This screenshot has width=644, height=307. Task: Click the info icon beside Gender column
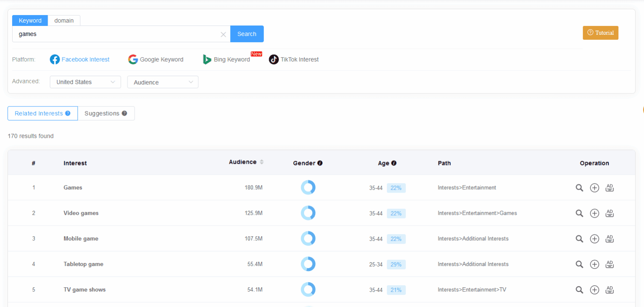(320, 163)
